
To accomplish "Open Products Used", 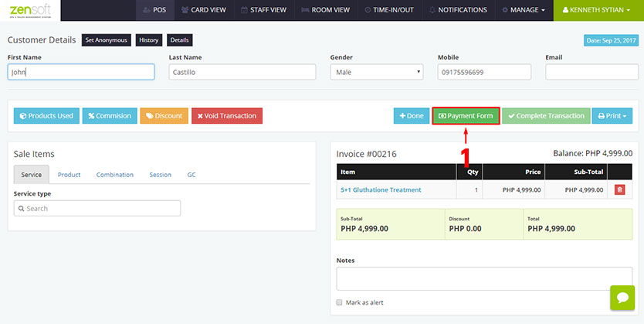I will click(x=46, y=116).
